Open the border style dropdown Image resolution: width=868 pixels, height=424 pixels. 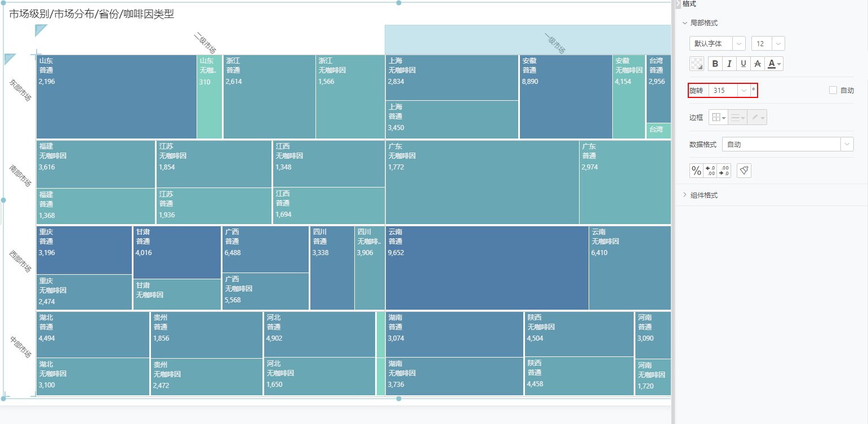(718, 118)
